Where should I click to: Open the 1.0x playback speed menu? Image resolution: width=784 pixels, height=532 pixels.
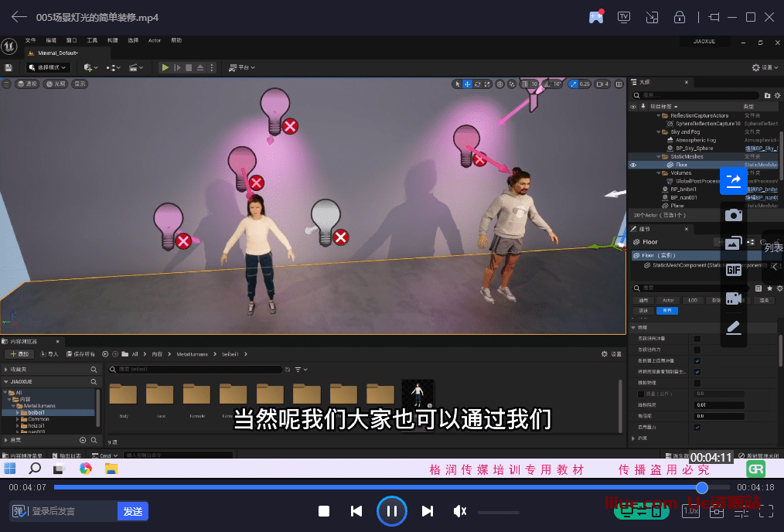point(691,511)
